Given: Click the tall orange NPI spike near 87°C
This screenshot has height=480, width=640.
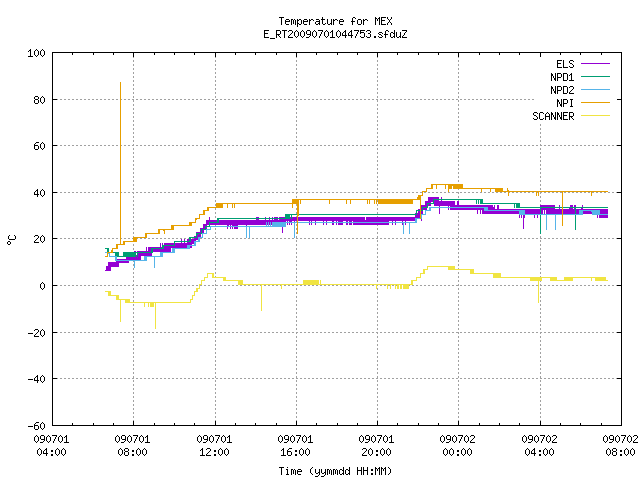Looking at the screenshot, I should pos(120,161).
